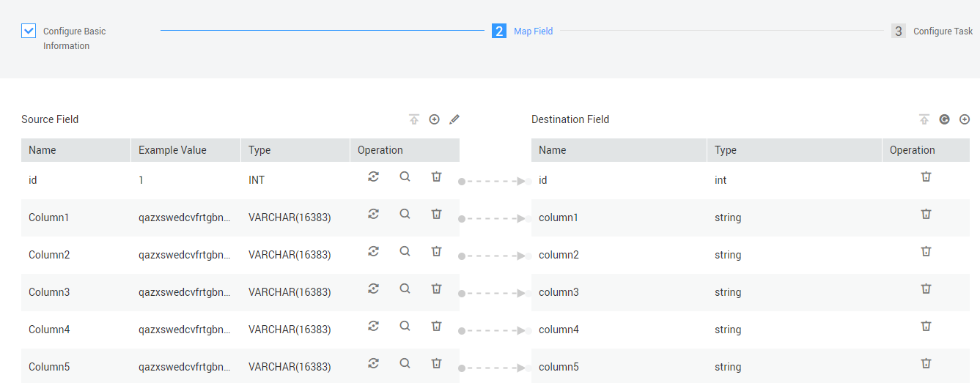Click the move-to-top icon above Destination Field table
Image resolution: width=980 pixels, height=383 pixels.
pyautogui.click(x=924, y=119)
